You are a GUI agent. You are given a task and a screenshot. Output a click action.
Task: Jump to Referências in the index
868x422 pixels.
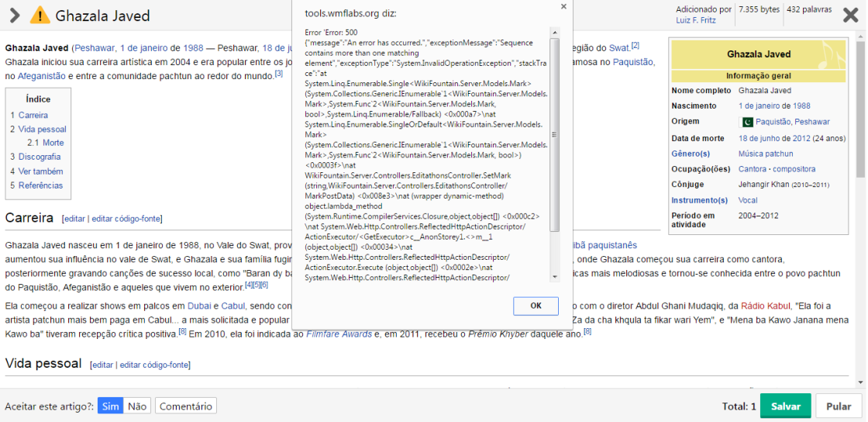click(x=40, y=185)
